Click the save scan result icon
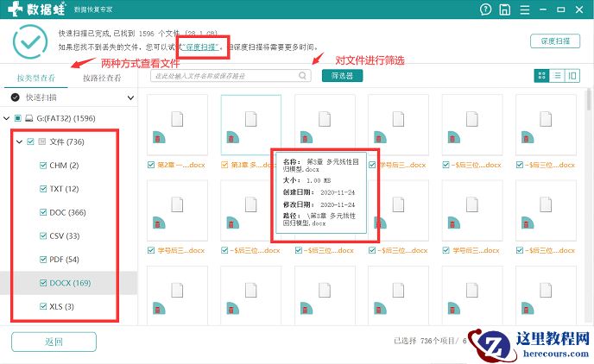Image resolution: width=594 pixels, height=364 pixels. (504, 9)
